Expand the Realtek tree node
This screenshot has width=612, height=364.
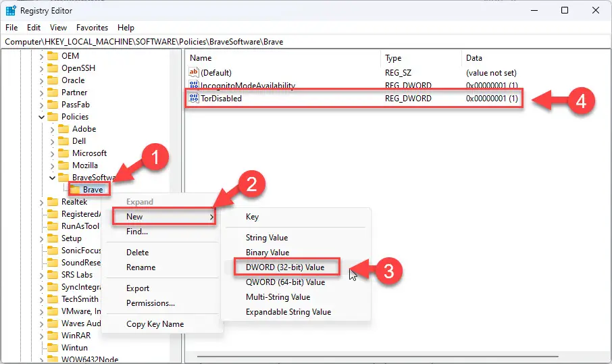tap(41, 202)
